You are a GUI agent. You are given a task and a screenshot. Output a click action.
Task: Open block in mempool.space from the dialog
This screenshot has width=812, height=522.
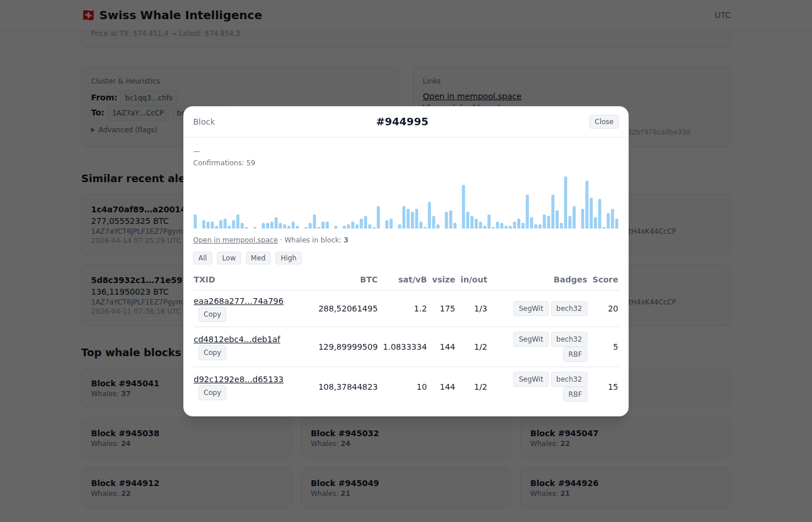pyautogui.click(x=235, y=240)
